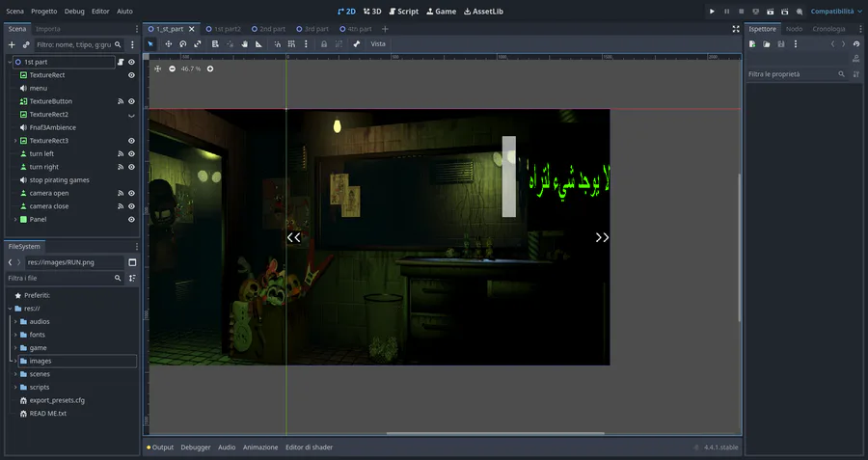Open the Pan mode hand tool

coord(244,44)
